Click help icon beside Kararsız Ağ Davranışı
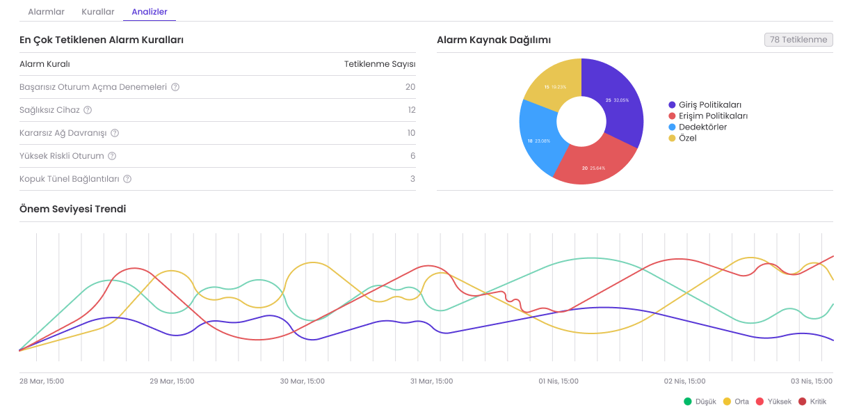The width and height of the screenshot is (868, 417). pos(115,133)
